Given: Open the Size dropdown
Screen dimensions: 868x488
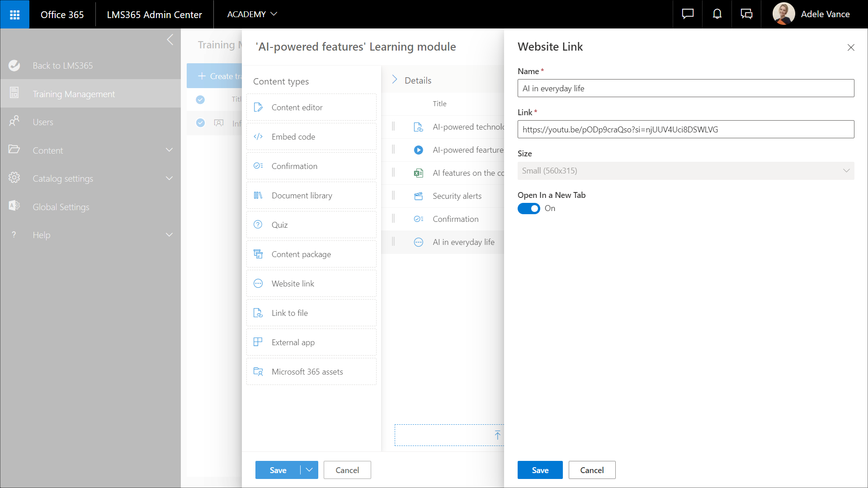Looking at the screenshot, I should [686, 171].
